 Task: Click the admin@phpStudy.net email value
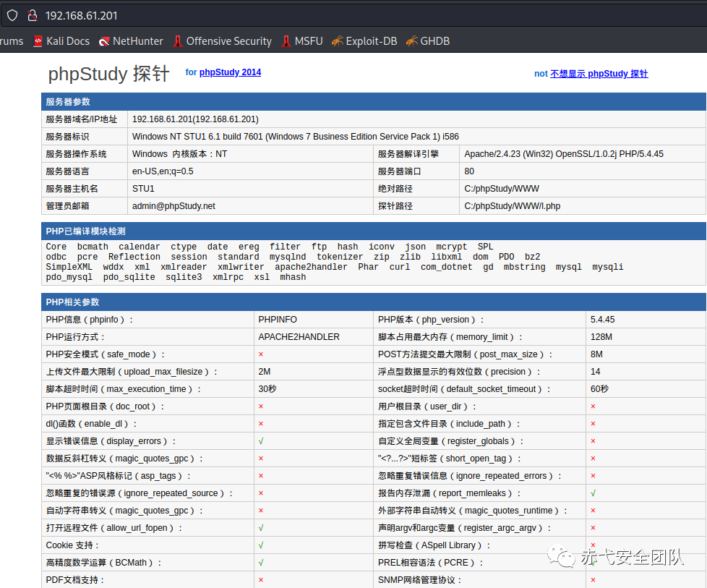173,206
